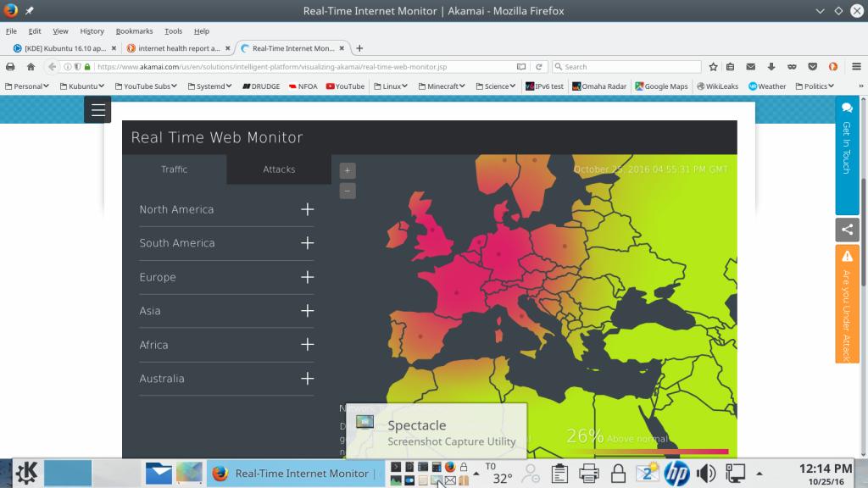
Task: Open the Bookmarks menu
Action: (x=134, y=31)
